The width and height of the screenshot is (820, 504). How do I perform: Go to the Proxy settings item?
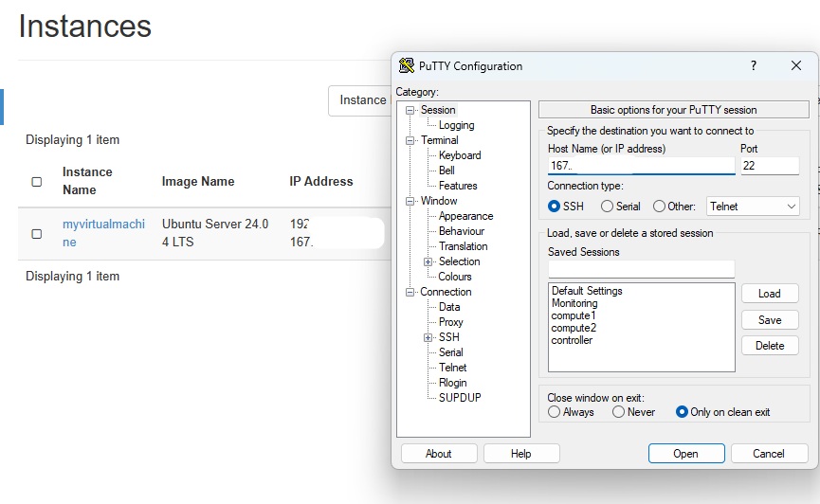click(451, 322)
